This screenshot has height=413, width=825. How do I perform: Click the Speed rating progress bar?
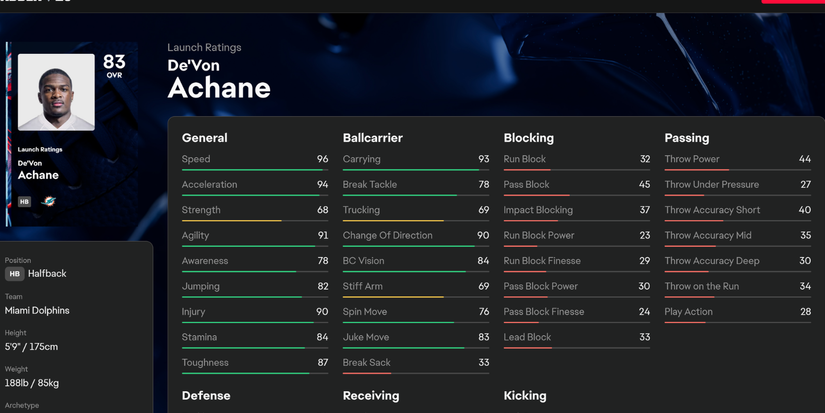point(254,170)
